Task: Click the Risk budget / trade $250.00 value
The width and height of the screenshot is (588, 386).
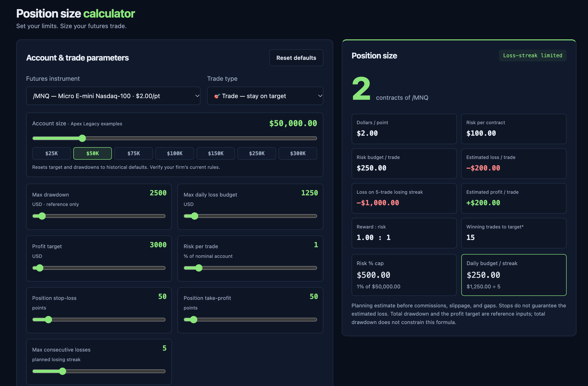Action: [372, 168]
